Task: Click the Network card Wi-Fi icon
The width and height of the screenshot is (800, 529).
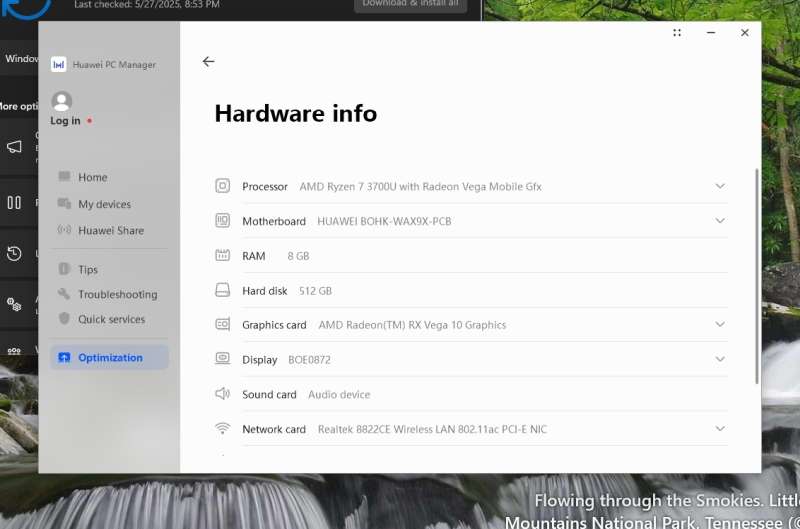Action: tap(222, 429)
